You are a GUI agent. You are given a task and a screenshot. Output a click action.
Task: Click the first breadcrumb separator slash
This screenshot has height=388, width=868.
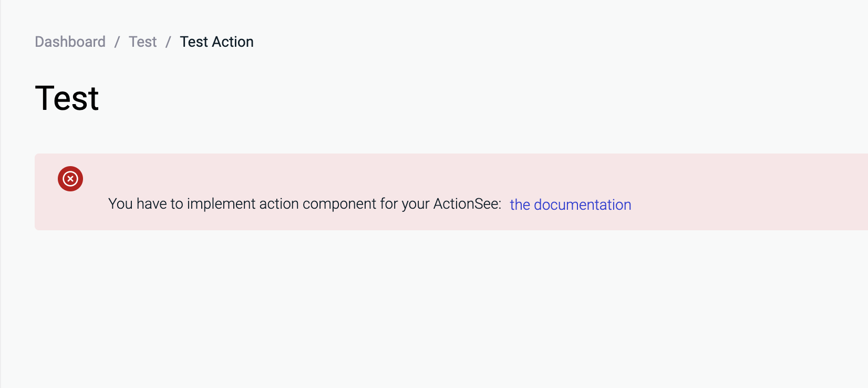coord(117,42)
